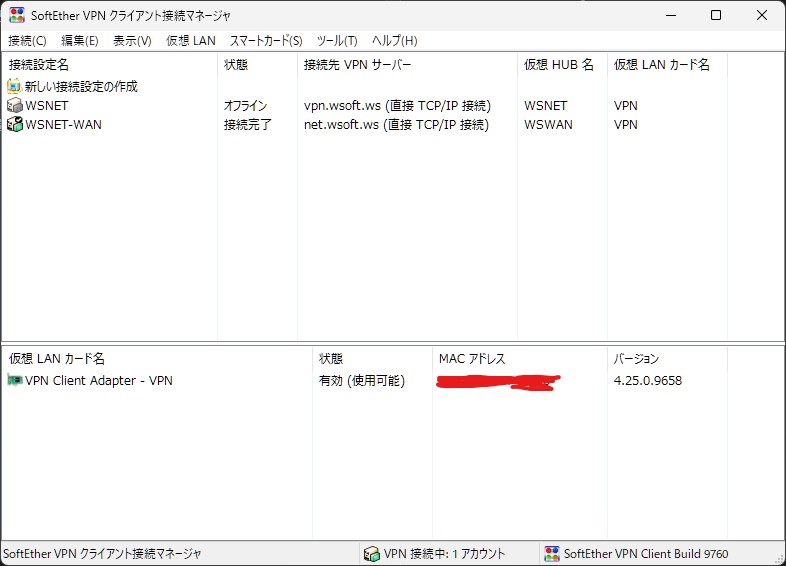
Task: Click version 4.25.0.9658 cell
Action: pos(648,381)
